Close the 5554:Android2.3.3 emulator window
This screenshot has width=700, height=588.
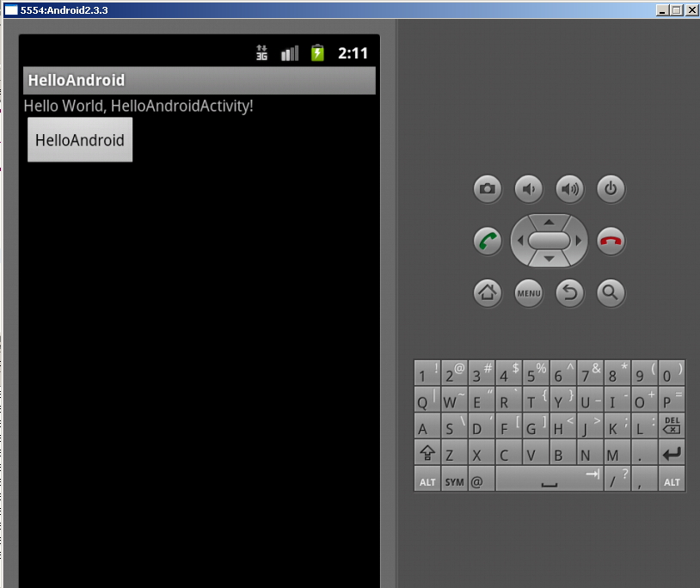click(x=692, y=9)
